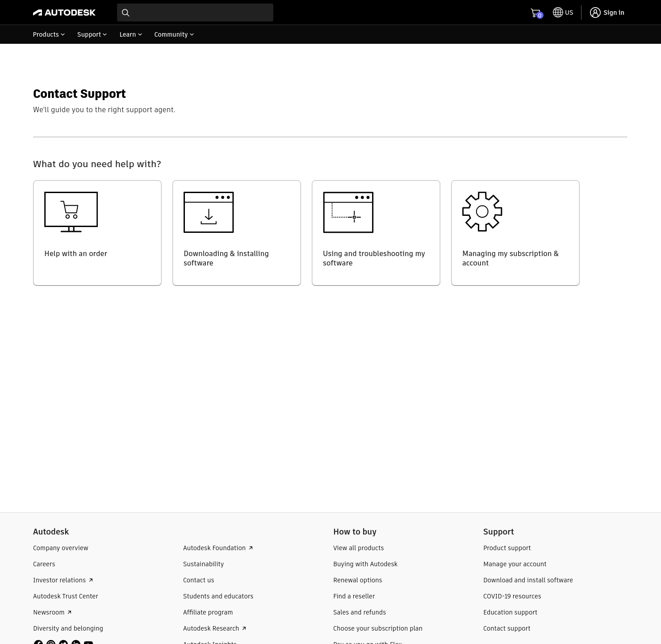Screen dimensions: 661x644
Task: Open the Careers footer link
Action: pos(44,564)
